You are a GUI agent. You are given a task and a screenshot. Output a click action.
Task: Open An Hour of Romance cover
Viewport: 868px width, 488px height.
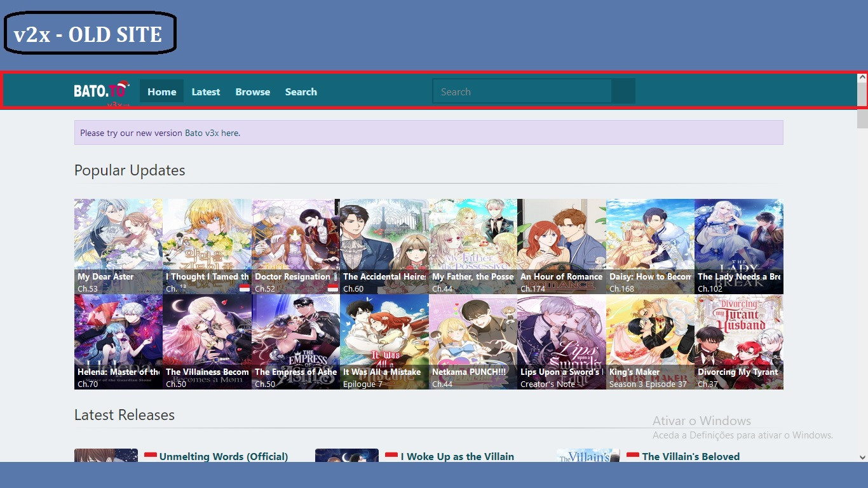tap(561, 247)
